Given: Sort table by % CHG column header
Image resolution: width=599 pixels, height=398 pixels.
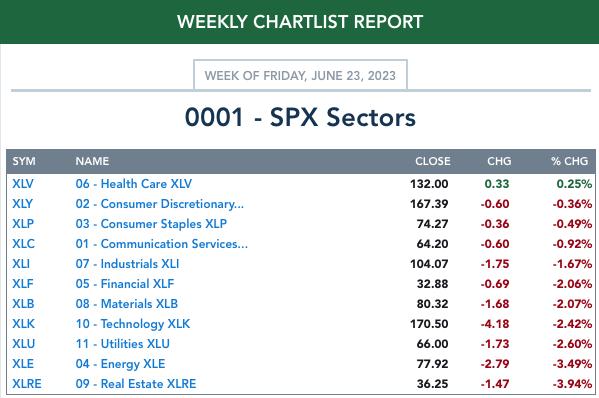Looking at the screenshot, I should point(569,161).
